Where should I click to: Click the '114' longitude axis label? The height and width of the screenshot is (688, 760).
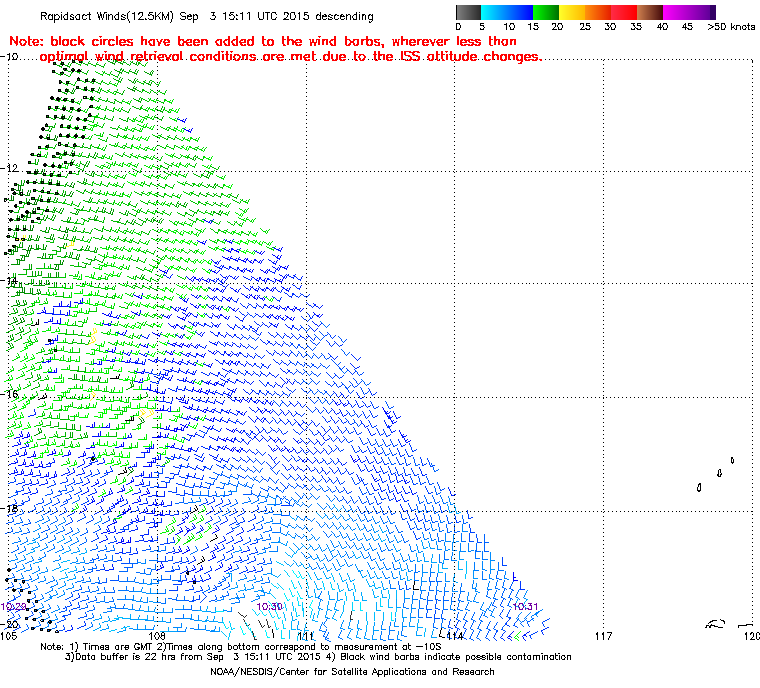click(455, 636)
